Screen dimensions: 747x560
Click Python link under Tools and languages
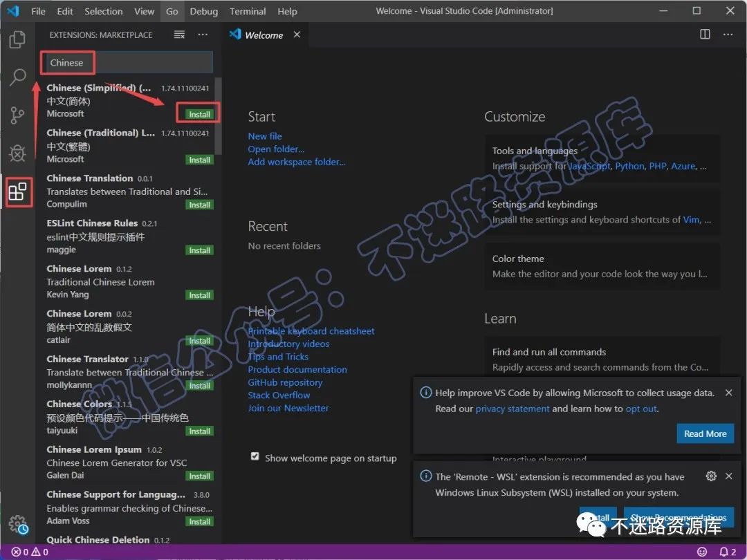click(x=629, y=166)
